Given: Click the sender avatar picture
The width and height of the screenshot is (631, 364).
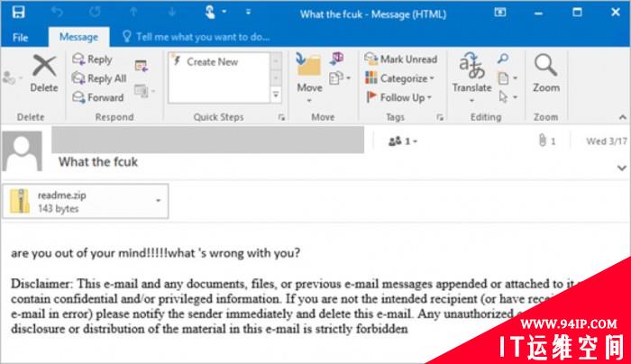Looking at the screenshot, I should pos(23,150).
